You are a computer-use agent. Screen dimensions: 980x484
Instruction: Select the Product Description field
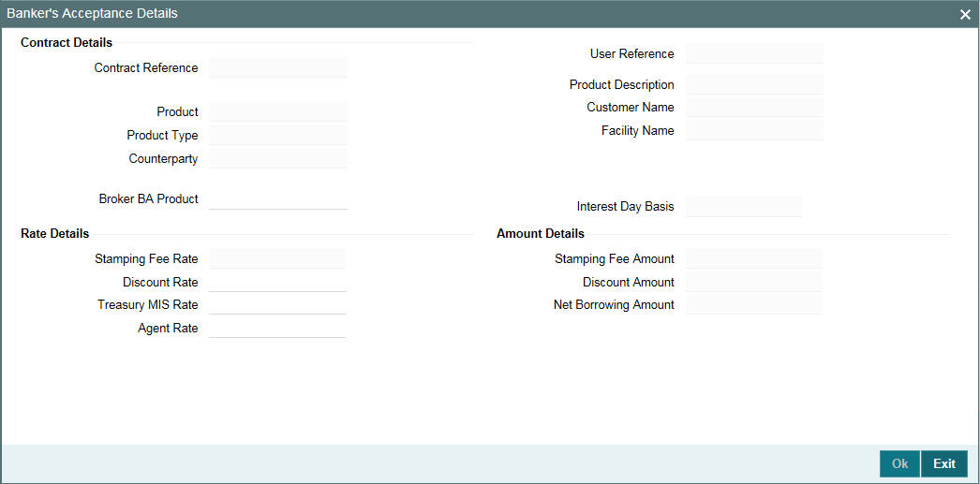point(754,84)
